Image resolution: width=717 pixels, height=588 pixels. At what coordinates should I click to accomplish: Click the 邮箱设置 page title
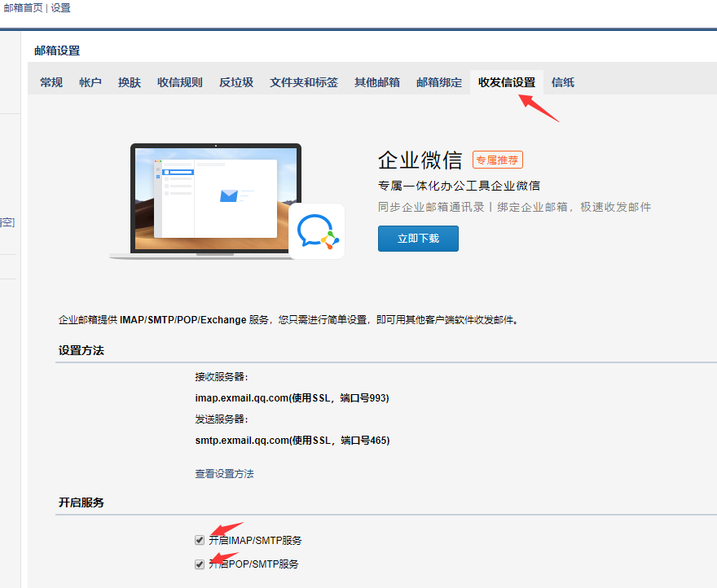(x=57, y=50)
